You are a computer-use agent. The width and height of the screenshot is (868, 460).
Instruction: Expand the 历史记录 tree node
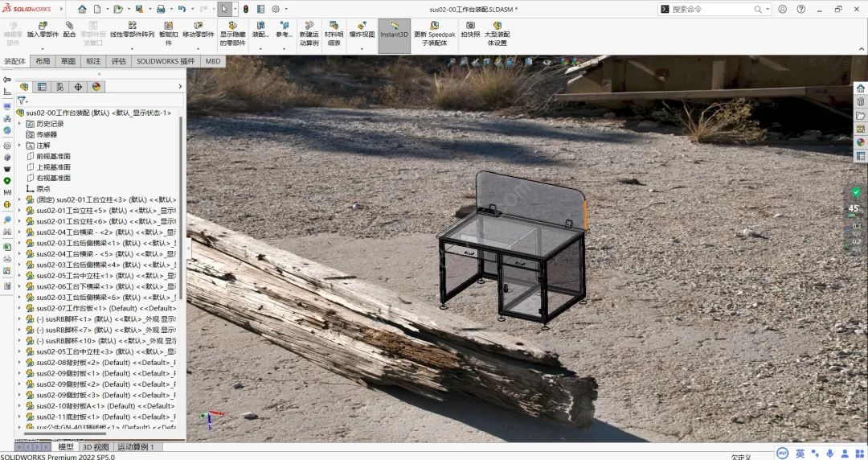pyautogui.click(x=19, y=124)
